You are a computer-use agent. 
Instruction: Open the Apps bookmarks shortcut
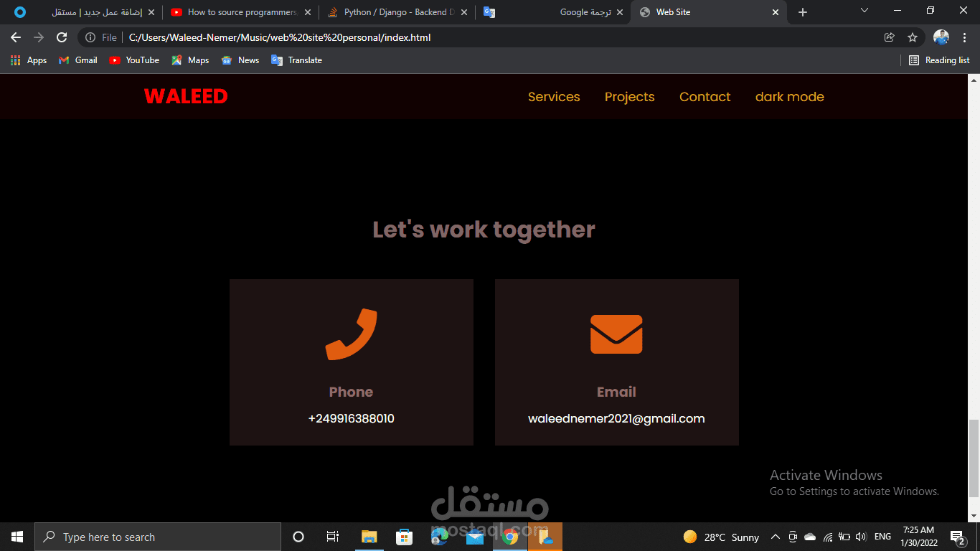[29, 60]
